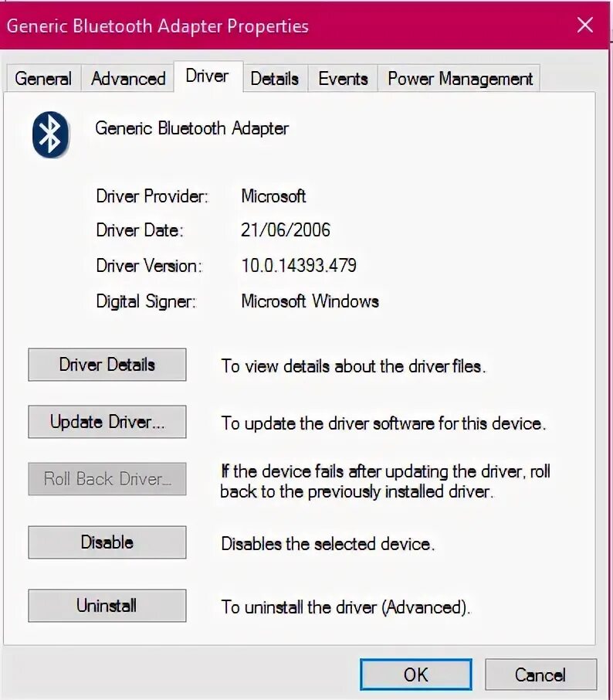Click the text 'To uninstall the driver (Advanced).'
Image resolution: width=613 pixels, height=700 pixels.
pos(346,607)
